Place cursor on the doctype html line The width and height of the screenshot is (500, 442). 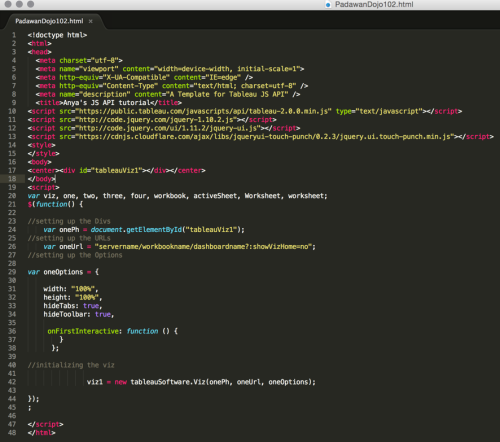click(x=57, y=35)
